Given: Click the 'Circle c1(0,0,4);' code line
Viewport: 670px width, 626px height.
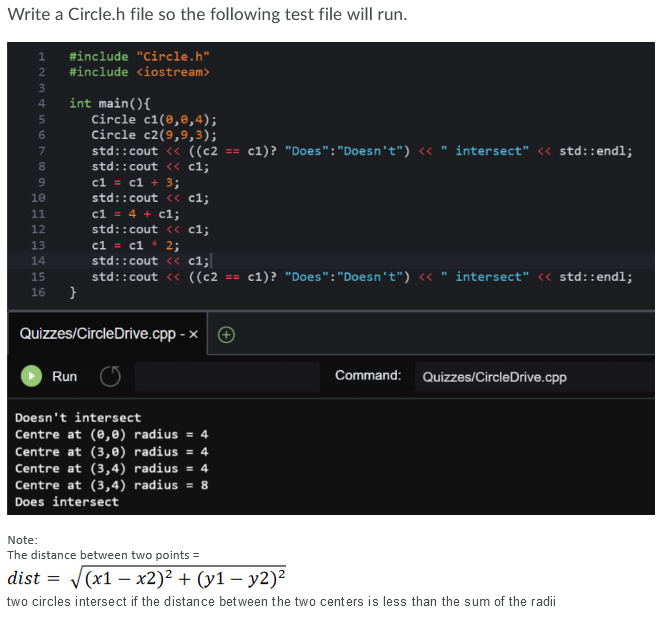Looking at the screenshot, I should pyautogui.click(x=154, y=119).
